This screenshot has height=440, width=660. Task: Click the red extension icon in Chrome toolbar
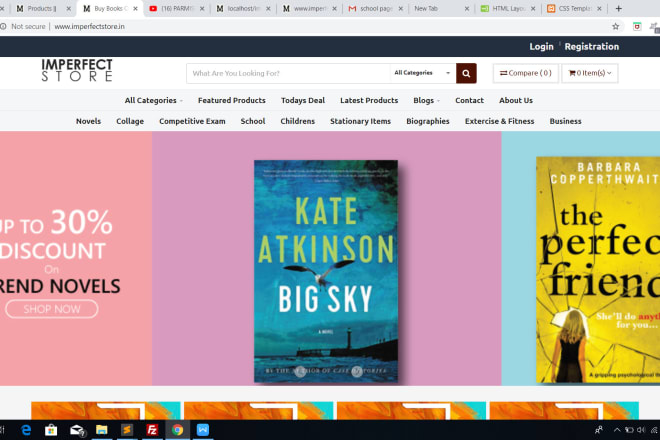pos(637,27)
